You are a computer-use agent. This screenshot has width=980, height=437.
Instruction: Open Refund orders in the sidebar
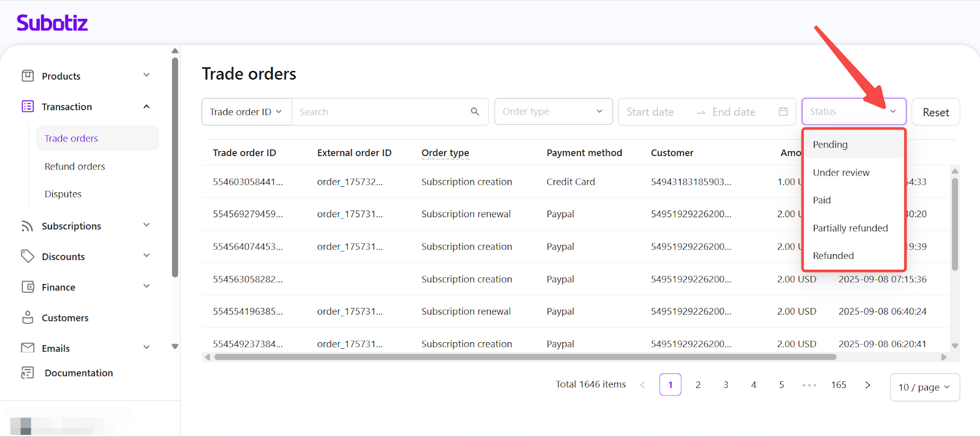tap(75, 166)
